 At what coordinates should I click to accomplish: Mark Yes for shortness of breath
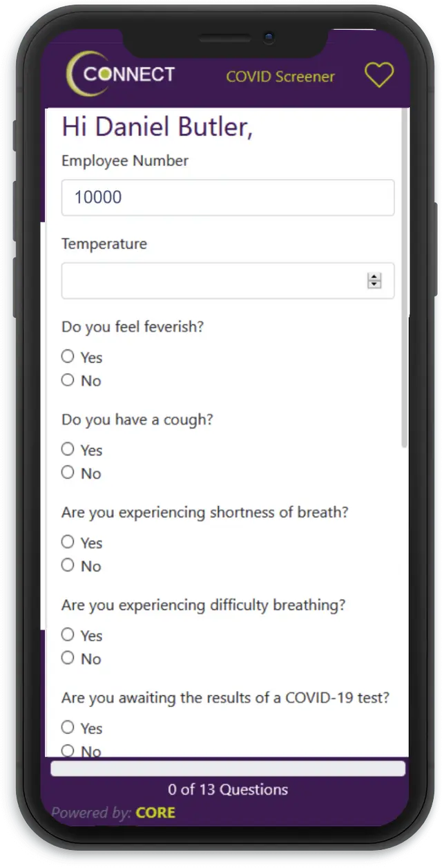tap(68, 542)
